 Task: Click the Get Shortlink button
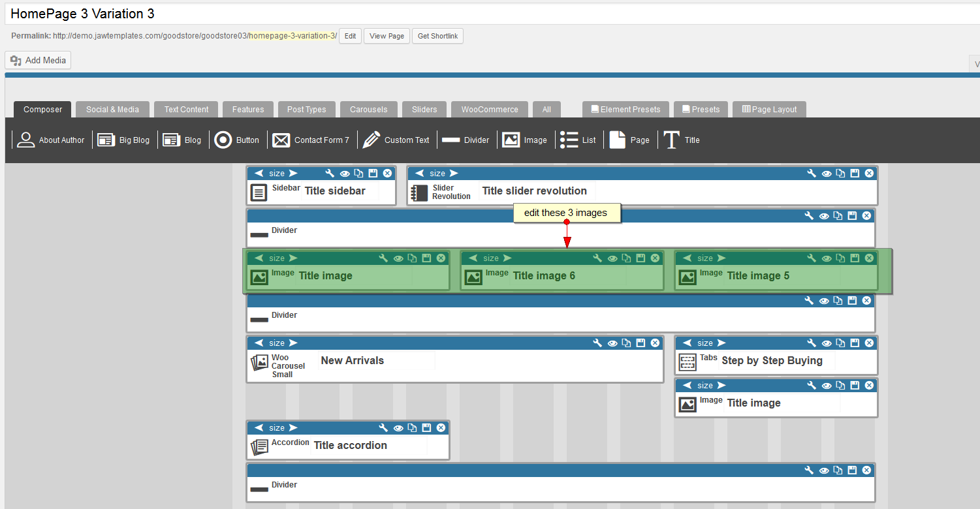point(437,36)
